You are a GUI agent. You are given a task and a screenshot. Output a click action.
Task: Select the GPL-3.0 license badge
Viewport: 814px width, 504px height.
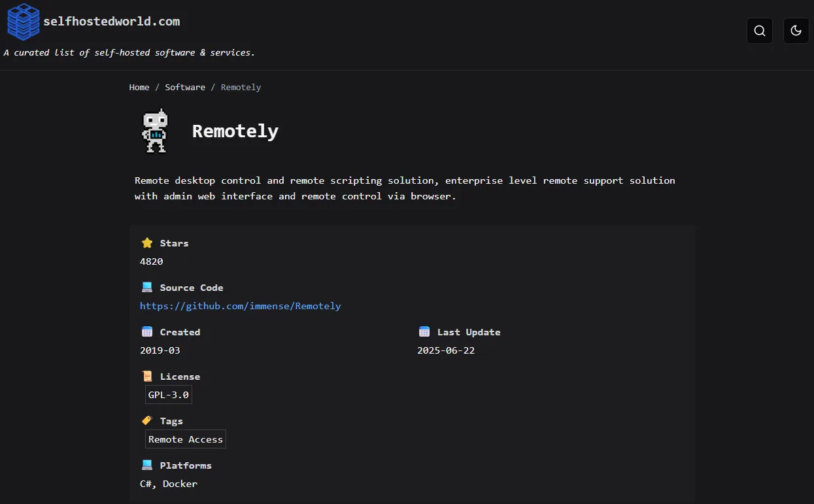click(169, 395)
